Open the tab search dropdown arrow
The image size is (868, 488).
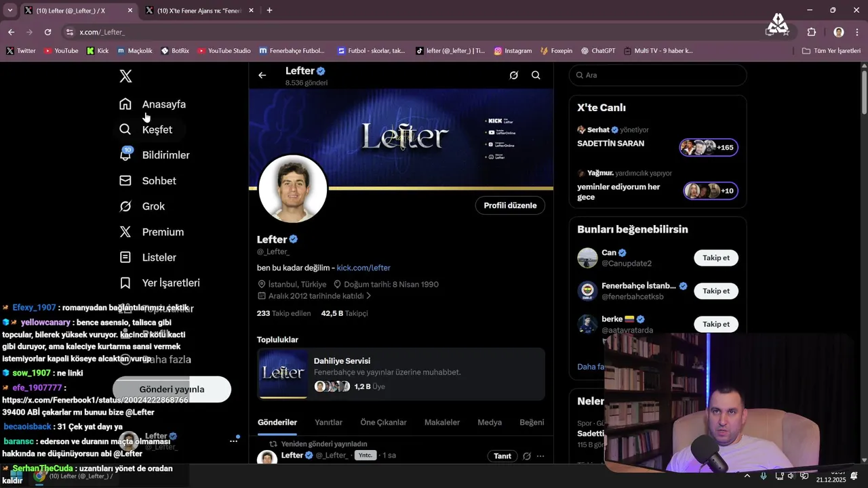pyautogui.click(x=9, y=10)
